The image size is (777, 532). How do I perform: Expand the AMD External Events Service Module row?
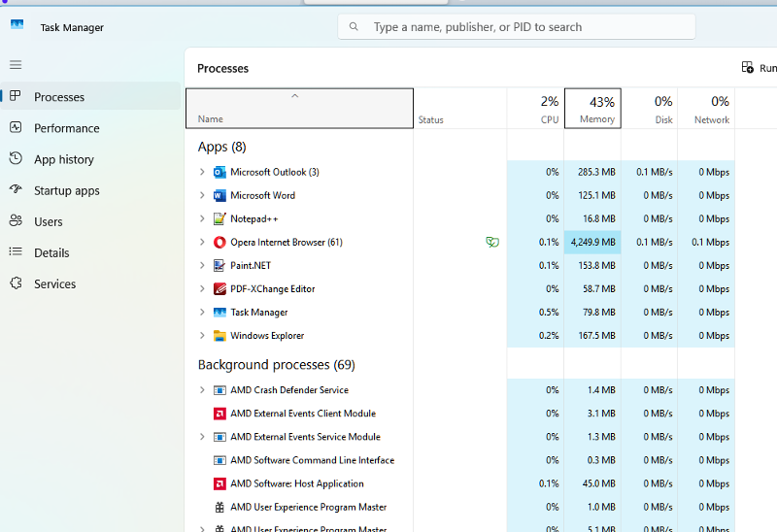pos(202,437)
